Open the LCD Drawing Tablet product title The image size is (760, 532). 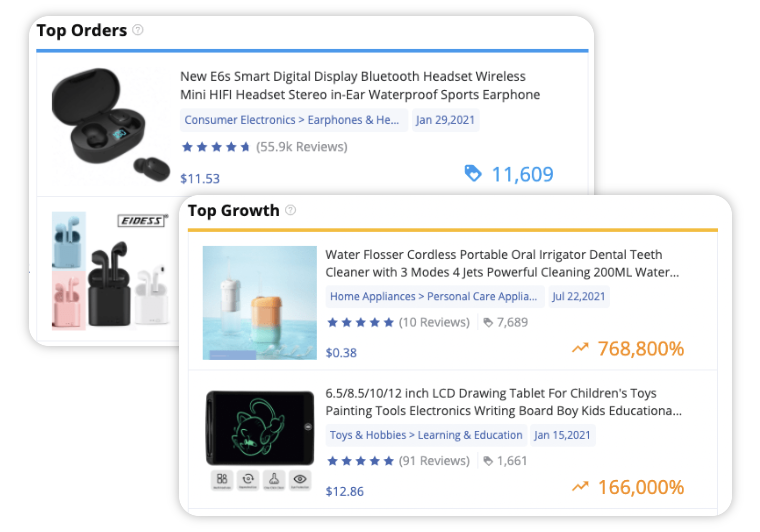coord(503,402)
